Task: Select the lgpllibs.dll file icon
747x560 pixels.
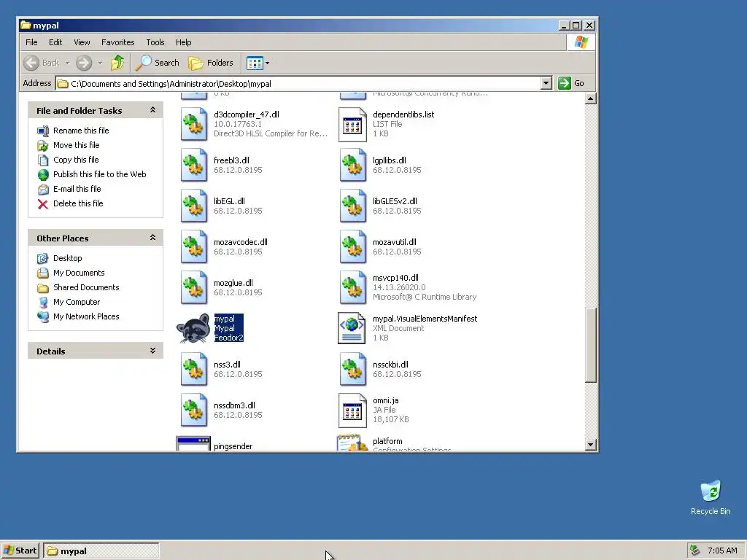Action: [352, 166]
